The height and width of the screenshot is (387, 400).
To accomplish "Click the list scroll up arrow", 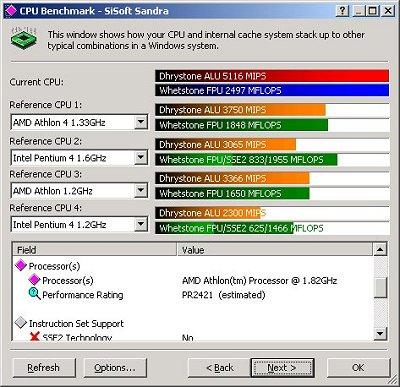I will [x=380, y=249].
